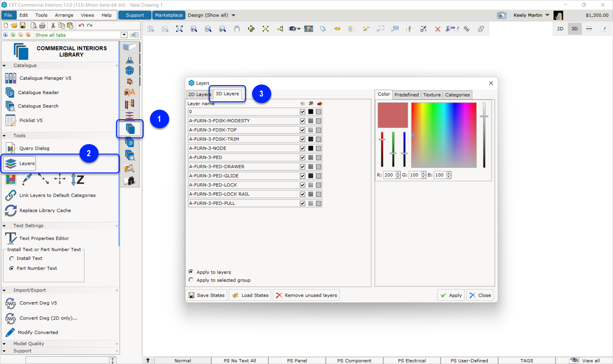Open the Texture tab in the color panel
This screenshot has height=364, width=613.
(x=431, y=95)
